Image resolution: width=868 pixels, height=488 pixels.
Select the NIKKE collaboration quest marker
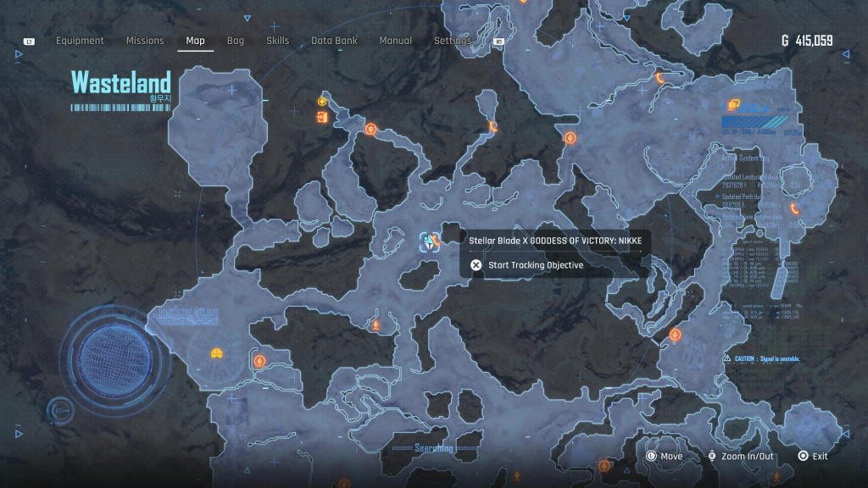(x=430, y=242)
